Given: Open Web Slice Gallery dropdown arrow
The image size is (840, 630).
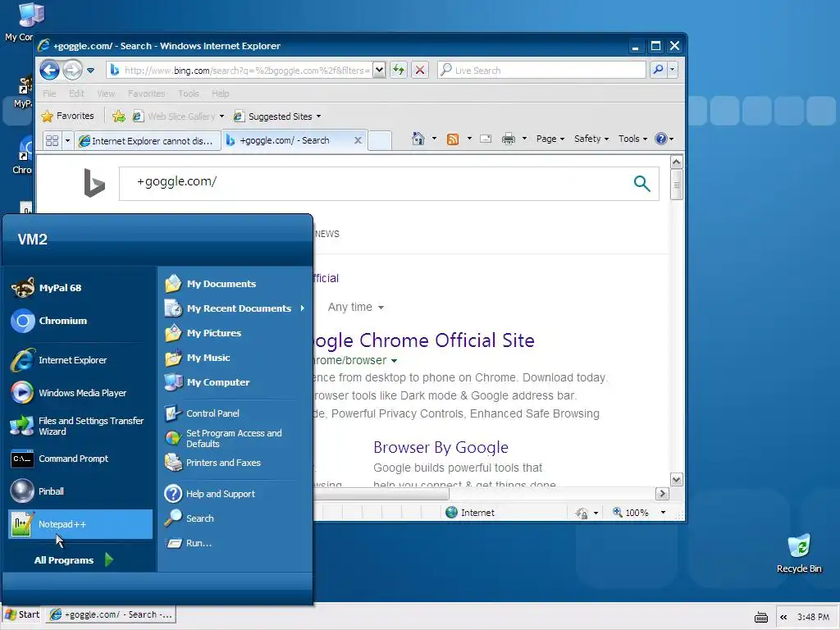Looking at the screenshot, I should click(221, 116).
